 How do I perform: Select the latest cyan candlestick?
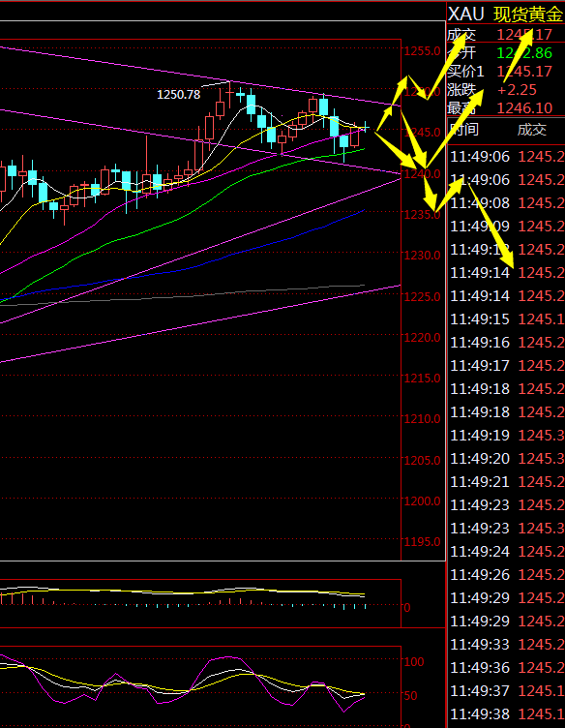[x=366, y=127]
